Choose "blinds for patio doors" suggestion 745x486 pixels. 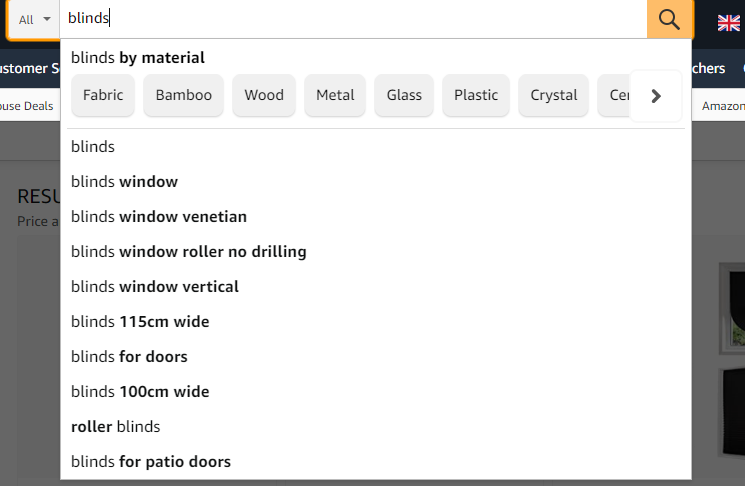[376, 462]
